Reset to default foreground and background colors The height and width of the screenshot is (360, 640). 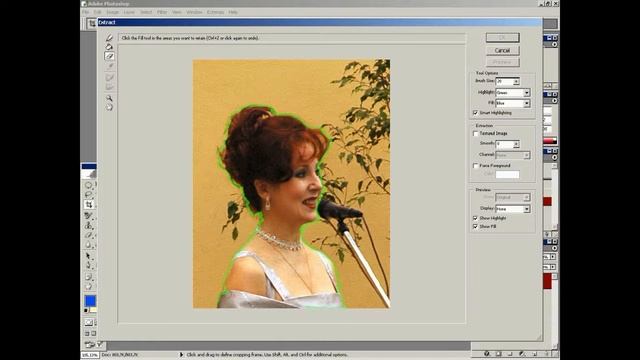pyautogui.click(x=86, y=311)
